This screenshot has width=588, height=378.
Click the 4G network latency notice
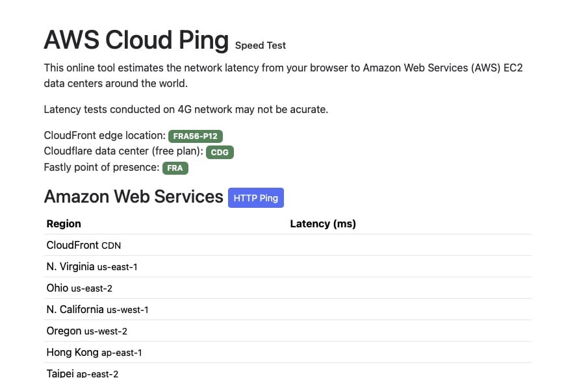coord(186,110)
